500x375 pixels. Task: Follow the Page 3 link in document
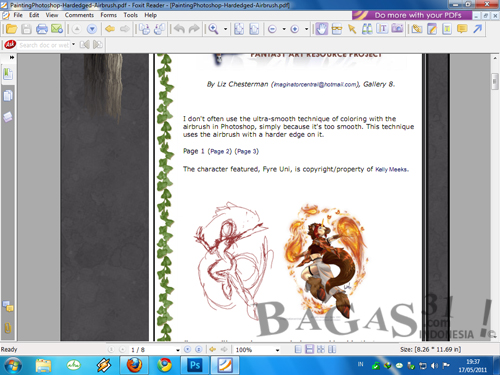click(247, 151)
